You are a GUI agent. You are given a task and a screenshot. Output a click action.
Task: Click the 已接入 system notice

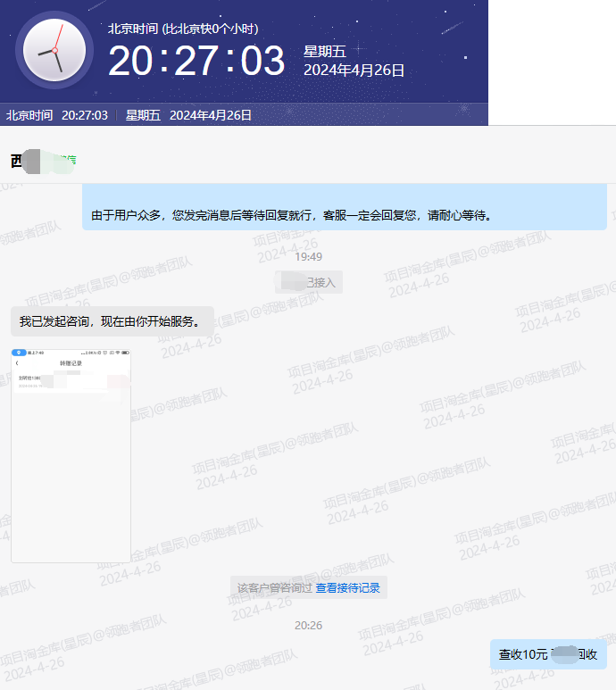(309, 282)
